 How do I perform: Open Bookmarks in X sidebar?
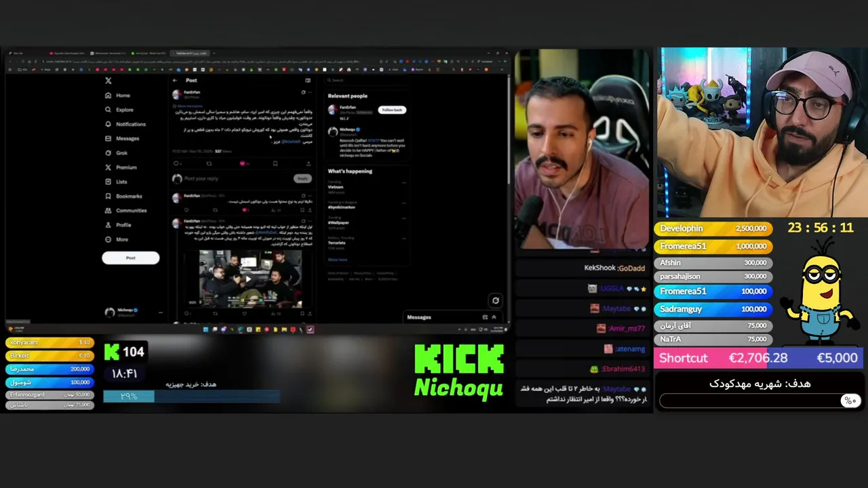click(x=123, y=196)
